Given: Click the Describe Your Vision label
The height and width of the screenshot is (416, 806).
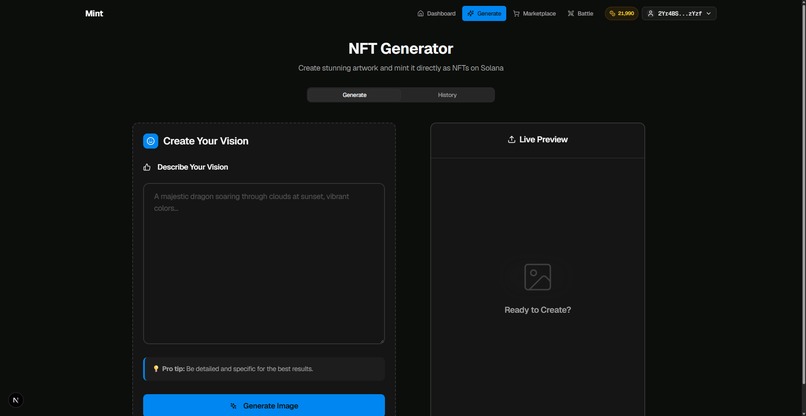Looking at the screenshot, I should coord(193,167).
